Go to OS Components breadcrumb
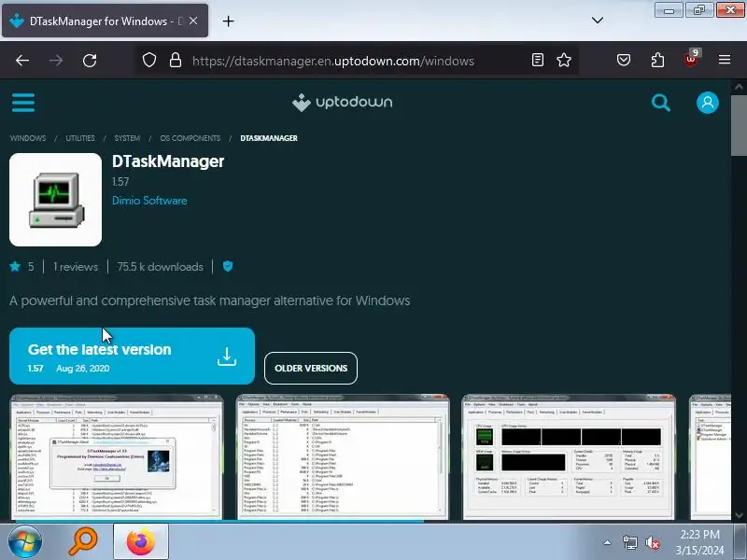Viewport: 747px width, 560px height. [190, 138]
